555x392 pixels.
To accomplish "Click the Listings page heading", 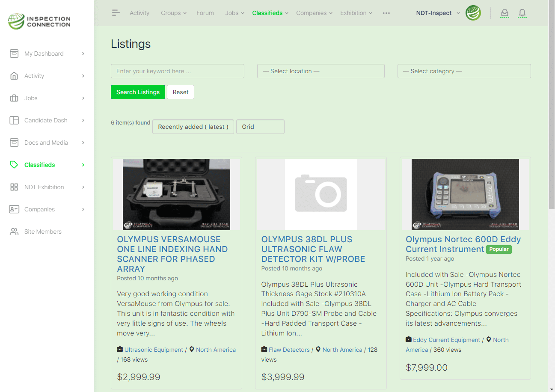I will pyautogui.click(x=131, y=44).
